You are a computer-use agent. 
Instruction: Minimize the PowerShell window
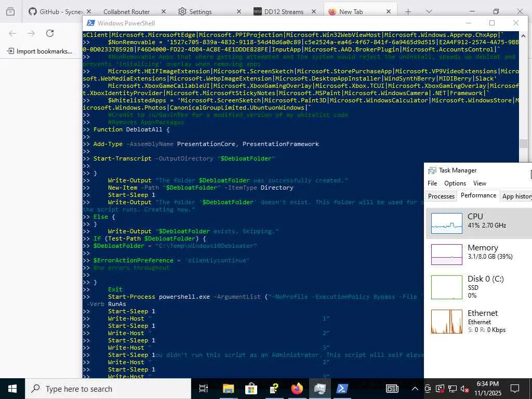coord(469,23)
